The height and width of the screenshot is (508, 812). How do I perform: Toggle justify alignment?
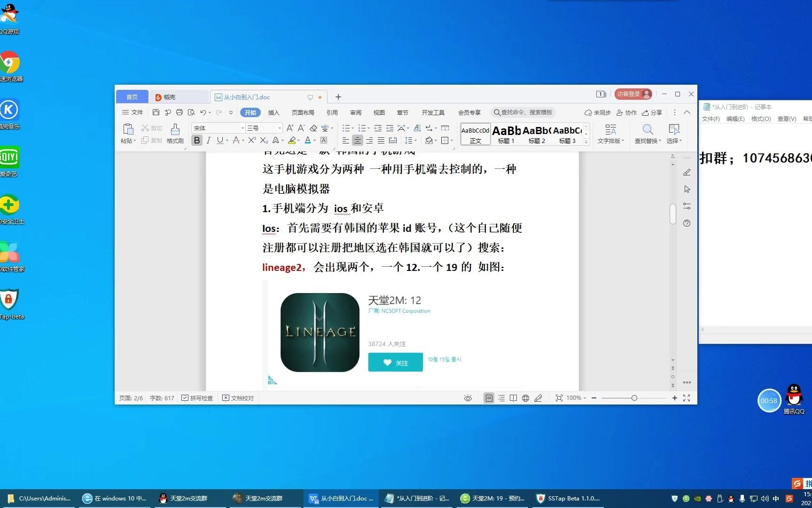coord(381,140)
